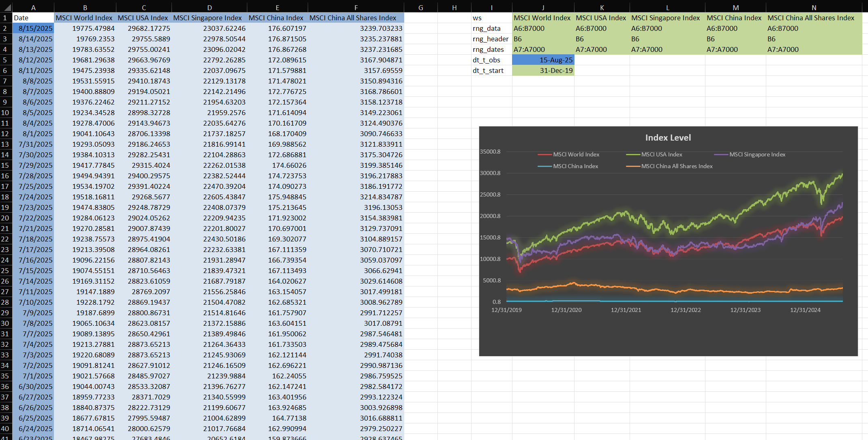Select the 31-Dec-19 date cell
The image size is (868, 440).
click(x=543, y=70)
